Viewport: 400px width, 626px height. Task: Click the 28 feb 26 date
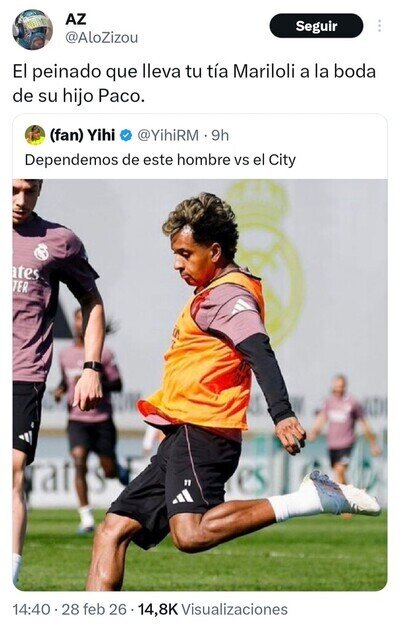coord(94,610)
